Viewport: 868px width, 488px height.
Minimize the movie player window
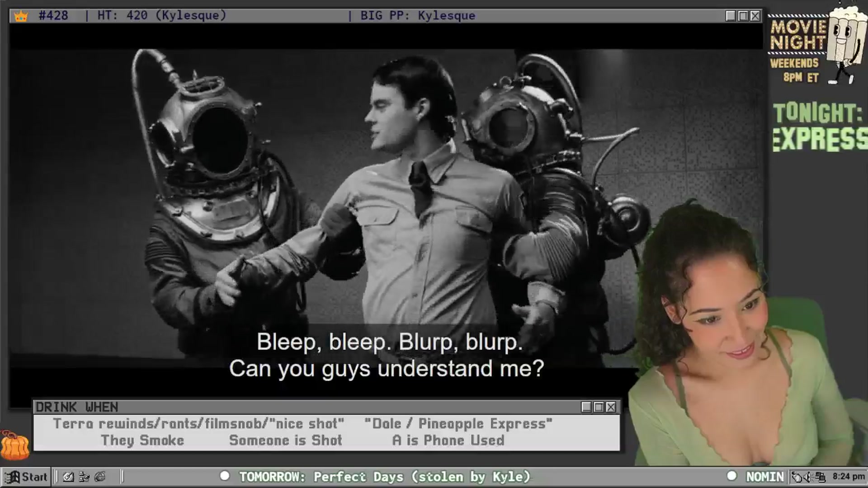pyautogui.click(x=731, y=16)
